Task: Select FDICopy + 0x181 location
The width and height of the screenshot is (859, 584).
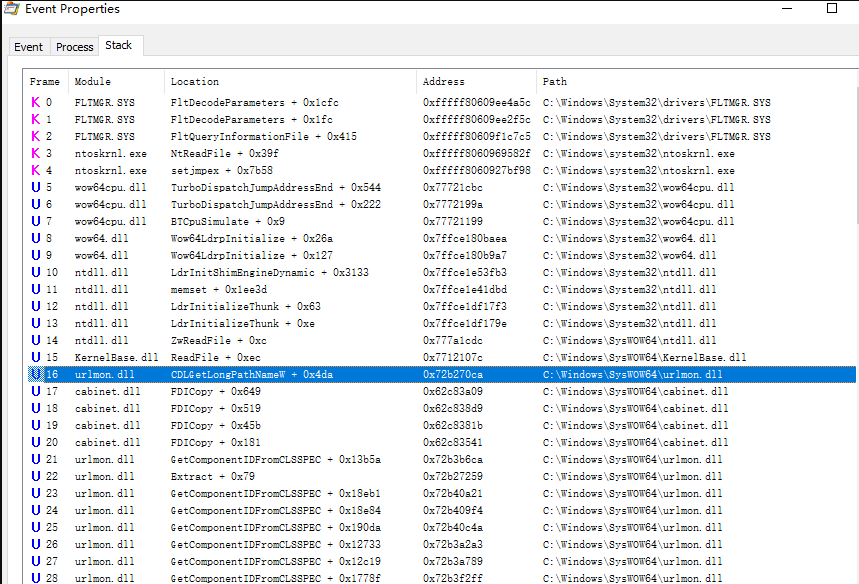Action: point(216,442)
